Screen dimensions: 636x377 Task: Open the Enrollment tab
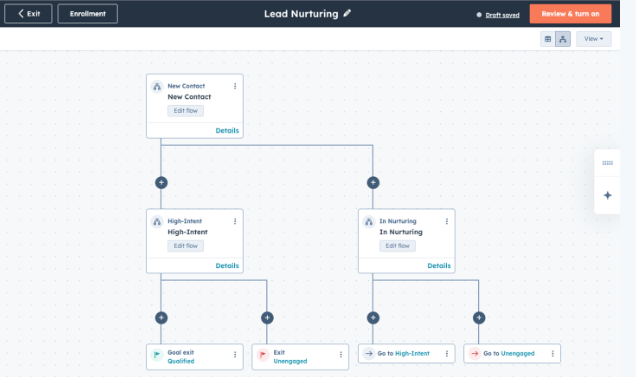point(88,14)
